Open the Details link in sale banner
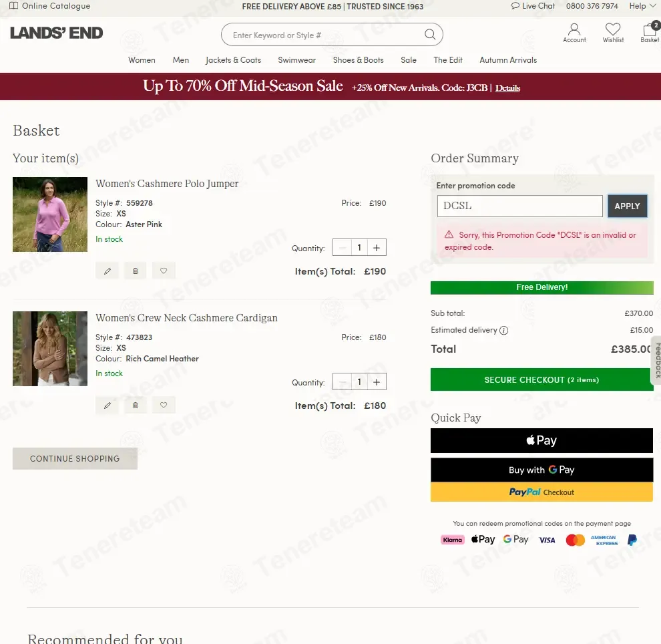 pyautogui.click(x=507, y=88)
